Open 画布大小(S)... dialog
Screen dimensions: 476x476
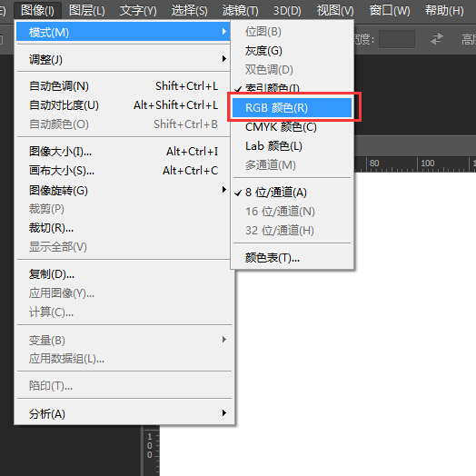coord(124,170)
